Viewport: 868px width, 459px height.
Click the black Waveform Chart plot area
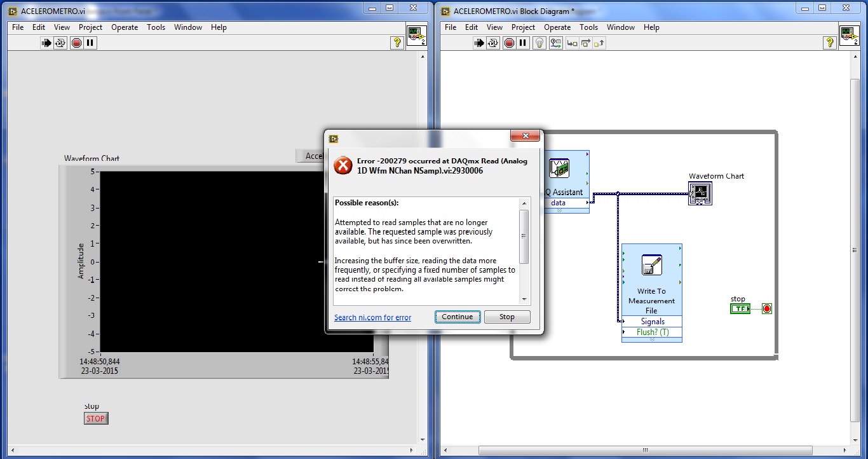click(x=212, y=261)
